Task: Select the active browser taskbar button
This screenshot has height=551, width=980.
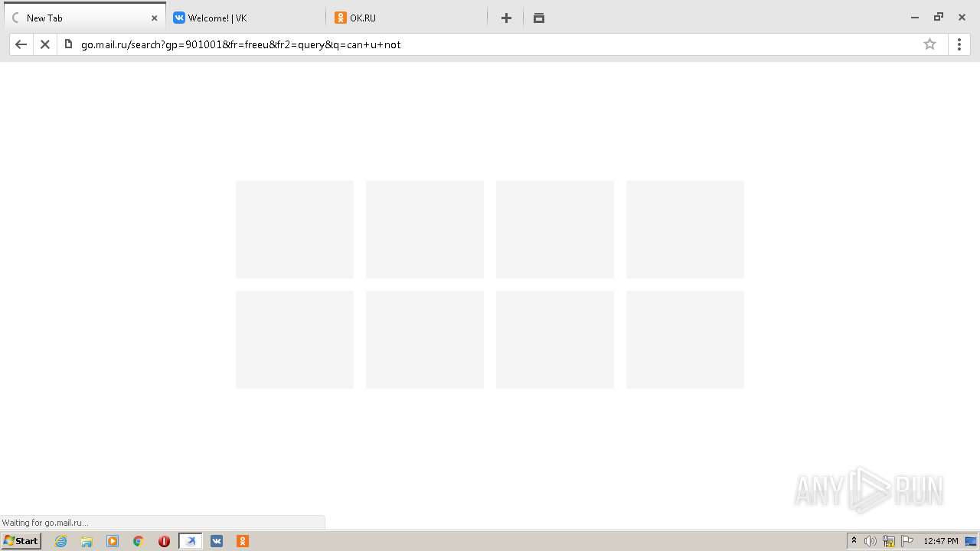Action: pyautogui.click(x=191, y=541)
